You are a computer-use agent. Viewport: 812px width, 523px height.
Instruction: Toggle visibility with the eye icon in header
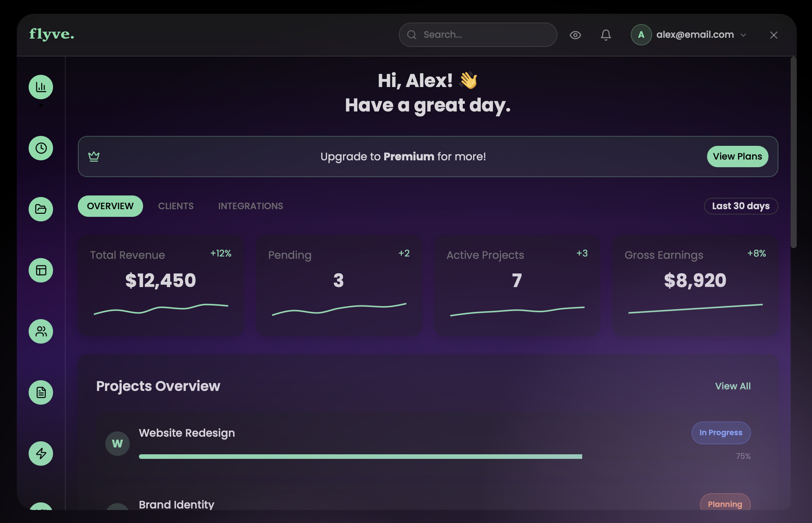click(x=575, y=35)
